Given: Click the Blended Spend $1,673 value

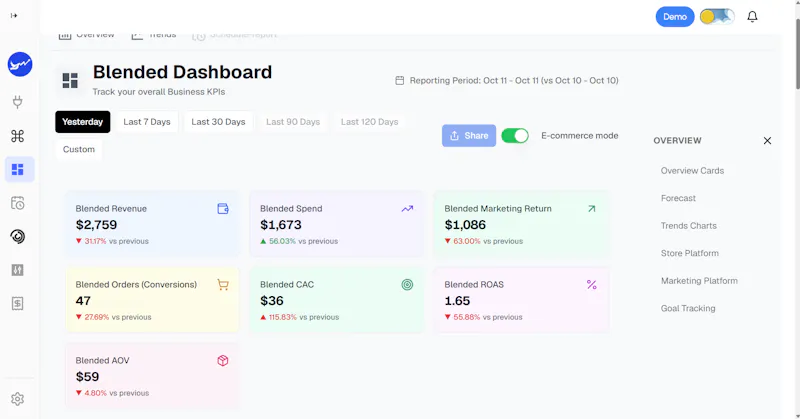Looking at the screenshot, I should coord(281,225).
